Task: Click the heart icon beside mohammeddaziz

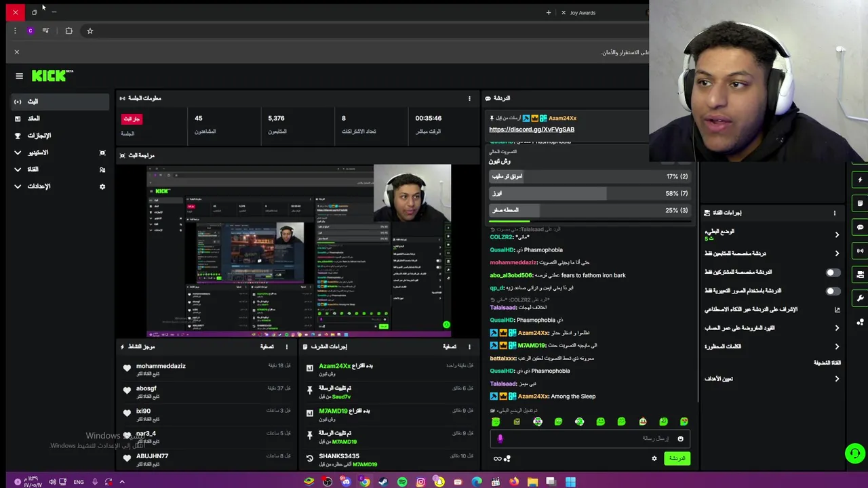Action: point(127,368)
